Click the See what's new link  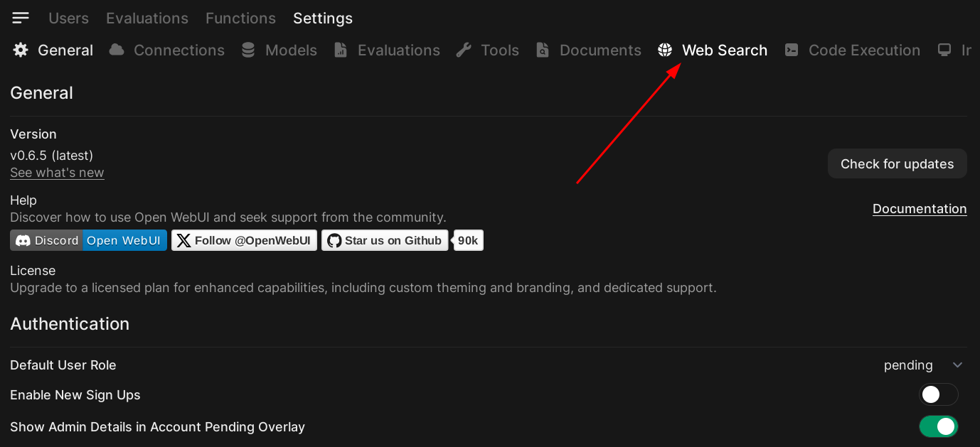[57, 173]
